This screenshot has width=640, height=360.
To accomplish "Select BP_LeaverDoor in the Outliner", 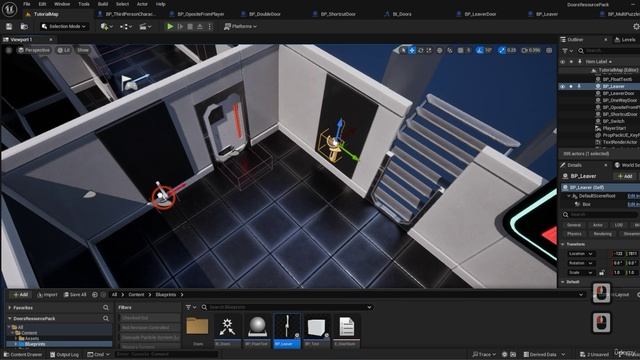I will click(618, 93).
